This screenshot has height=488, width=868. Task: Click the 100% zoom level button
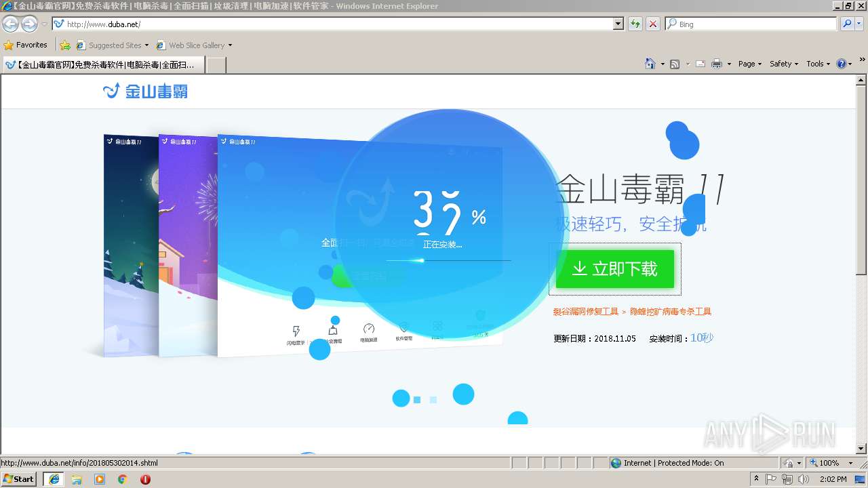(x=824, y=463)
